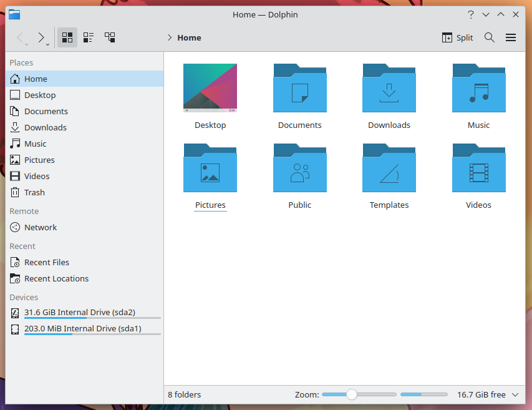Screen dimensions: 532x410
Task: Select Videos in the Places panel
Action: tap(84, 176)
